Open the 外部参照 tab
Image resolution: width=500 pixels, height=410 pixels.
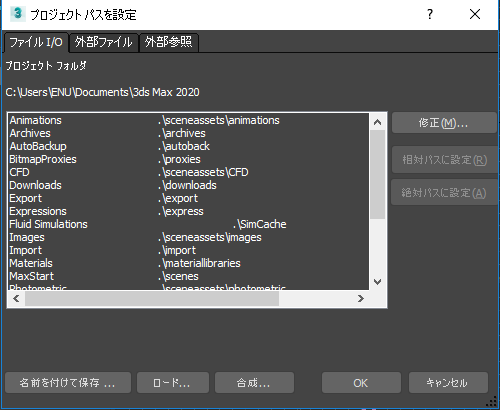169,42
